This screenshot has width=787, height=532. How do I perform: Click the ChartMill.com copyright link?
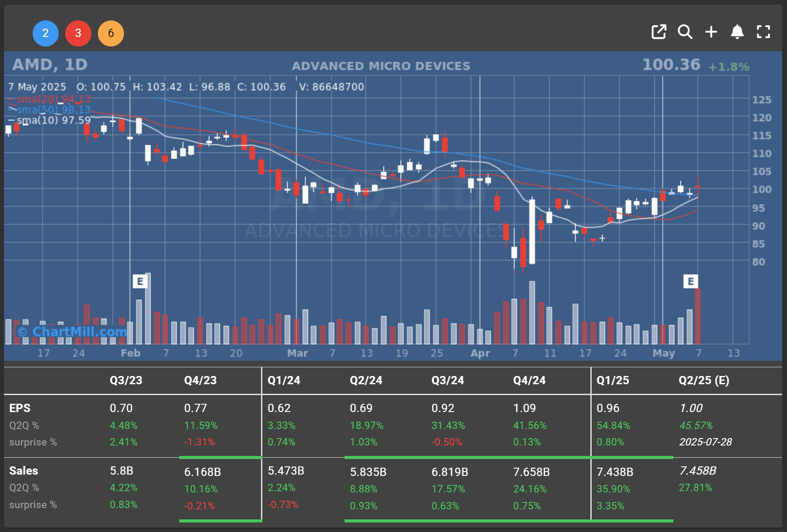coord(72,332)
